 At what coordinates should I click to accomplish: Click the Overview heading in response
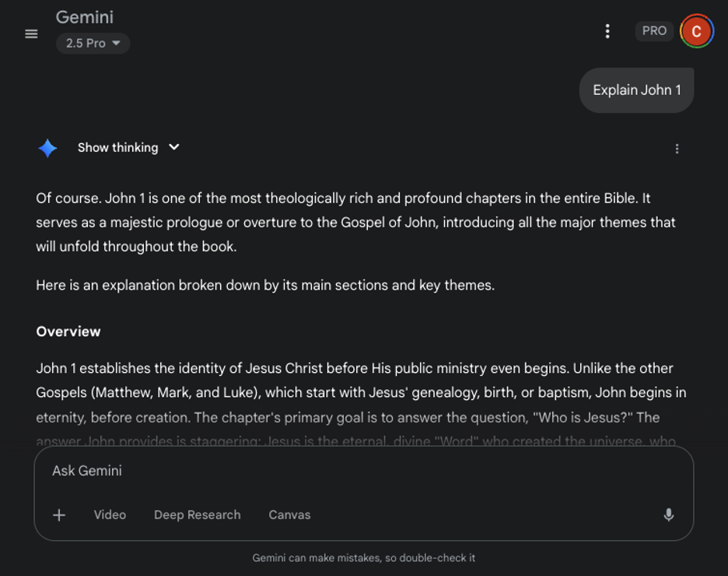68,332
